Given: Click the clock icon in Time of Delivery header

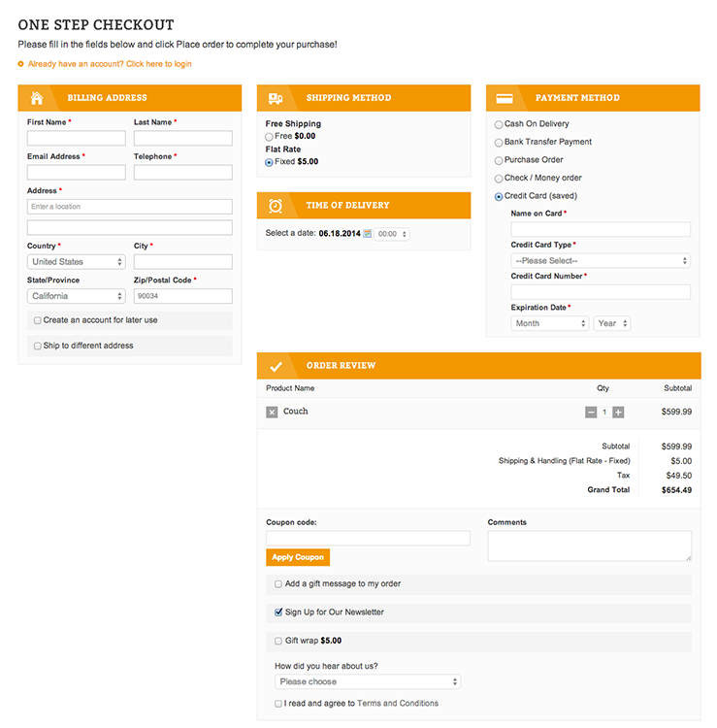Looking at the screenshot, I should pyautogui.click(x=276, y=206).
